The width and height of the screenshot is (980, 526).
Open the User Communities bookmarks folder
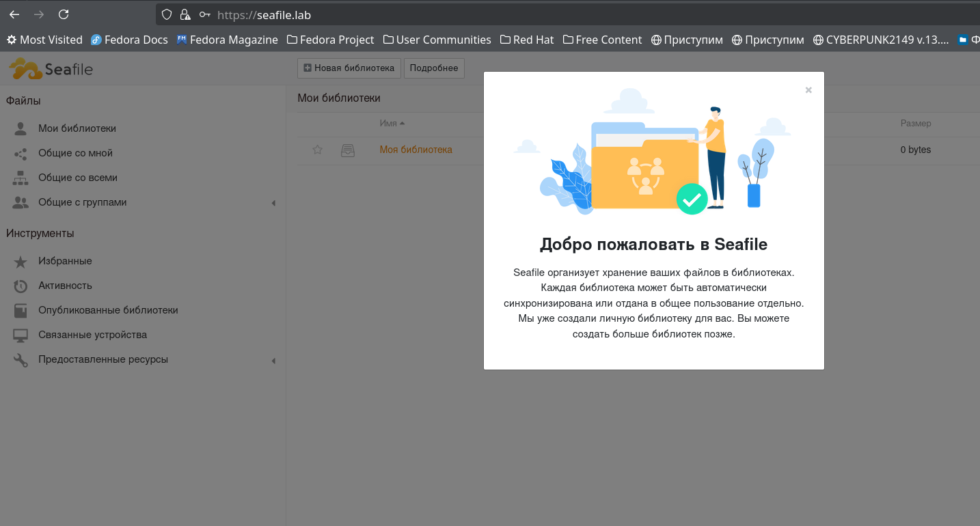click(437, 40)
